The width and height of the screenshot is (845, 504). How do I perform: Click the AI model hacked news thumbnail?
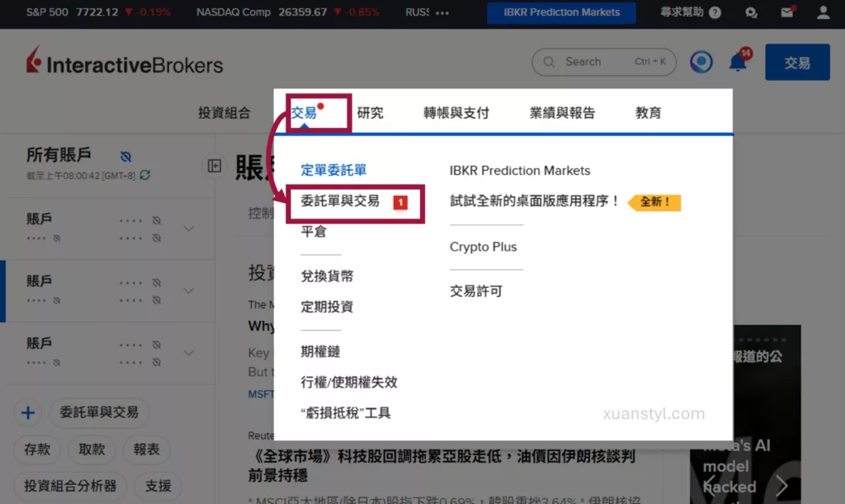pos(745,415)
